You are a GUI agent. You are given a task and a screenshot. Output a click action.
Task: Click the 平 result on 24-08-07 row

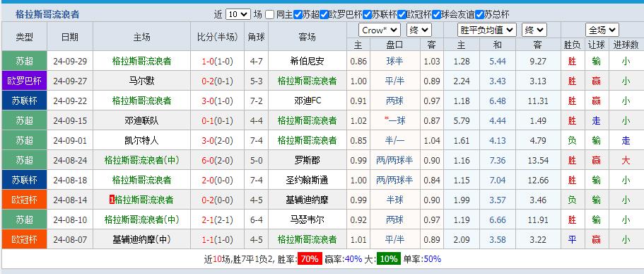[x=572, y=239]
